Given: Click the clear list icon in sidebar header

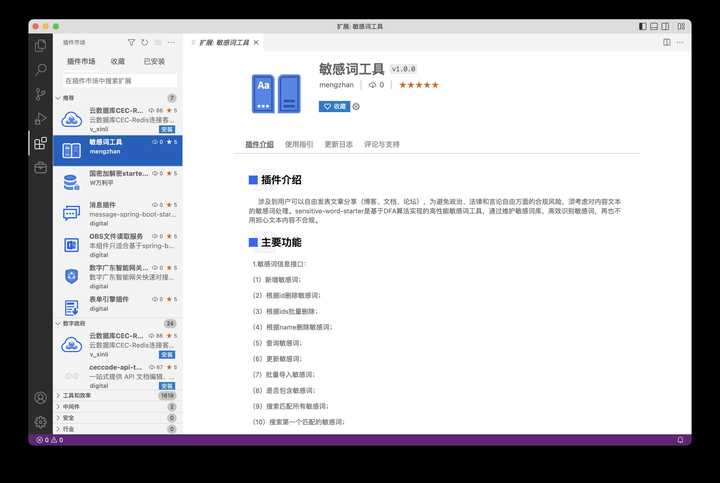Looking at the screenshot, I should [x=158, y=42].
